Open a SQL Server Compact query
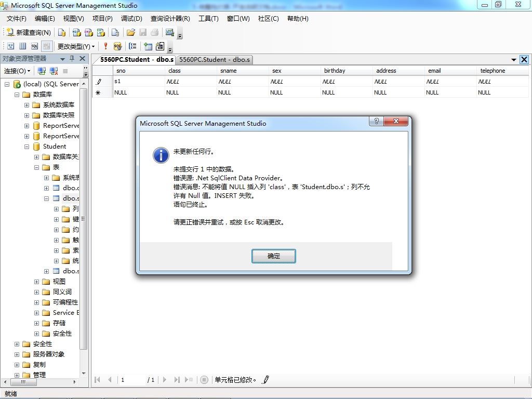 115,32
